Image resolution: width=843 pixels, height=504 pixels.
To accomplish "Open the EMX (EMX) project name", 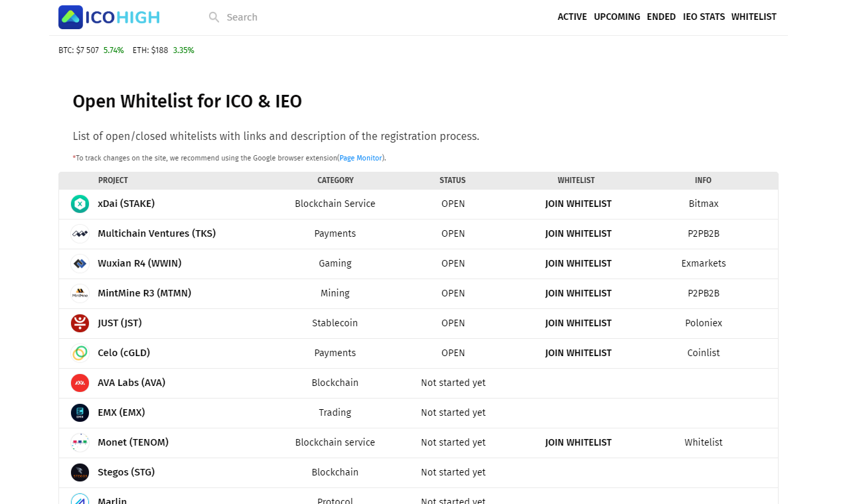I will pos(121,413).
